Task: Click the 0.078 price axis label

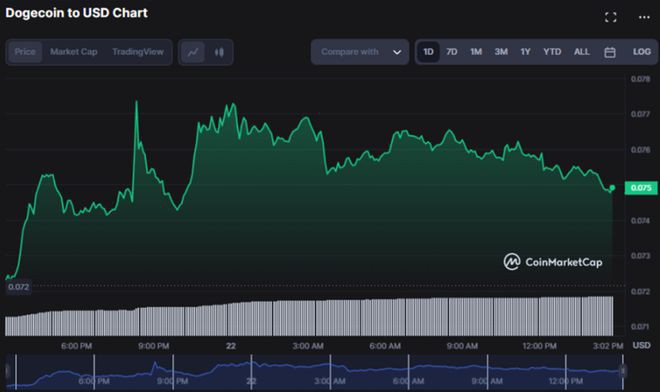Action: [x=640, y=79]
